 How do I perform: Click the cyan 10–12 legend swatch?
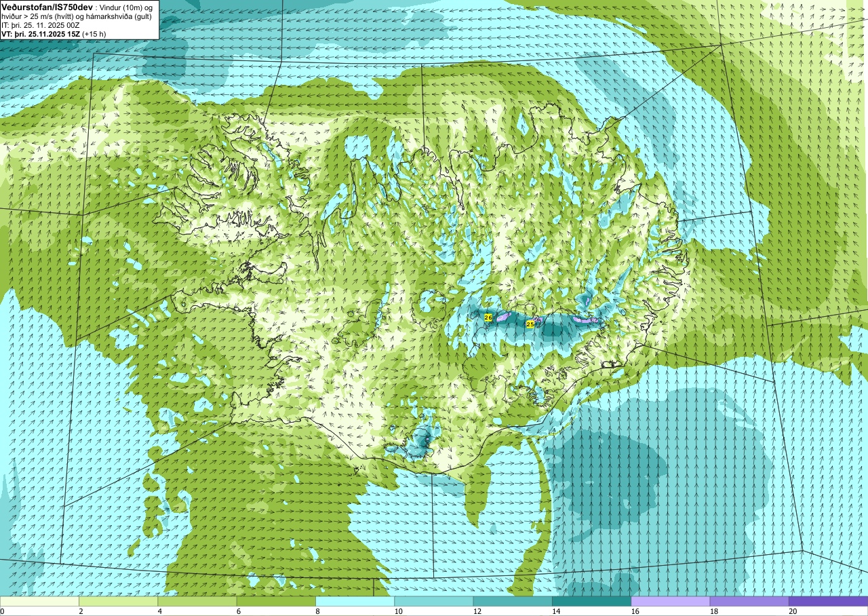(434, 601)
